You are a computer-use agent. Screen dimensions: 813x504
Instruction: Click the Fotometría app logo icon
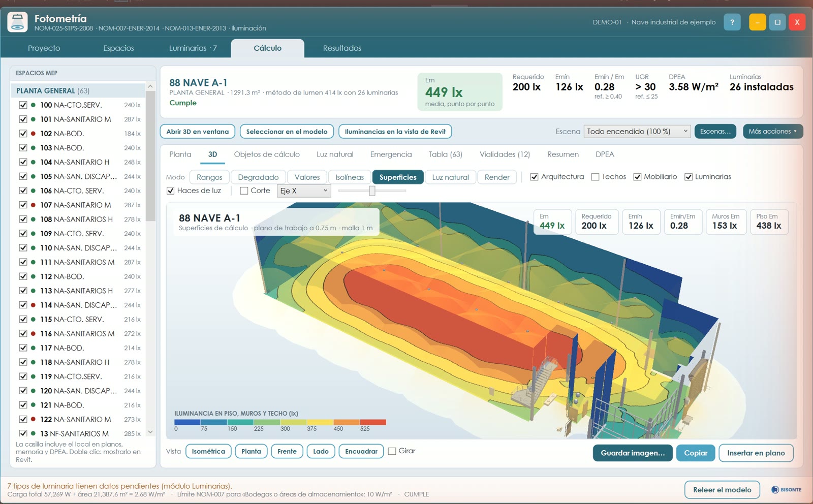pos(17,22)
